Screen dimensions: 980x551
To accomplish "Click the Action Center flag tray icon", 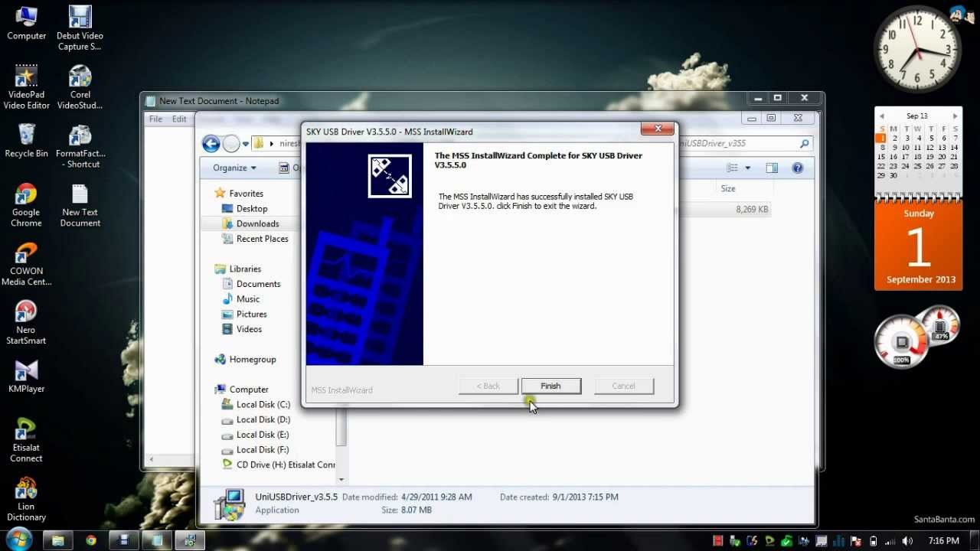I will (856, 541).
